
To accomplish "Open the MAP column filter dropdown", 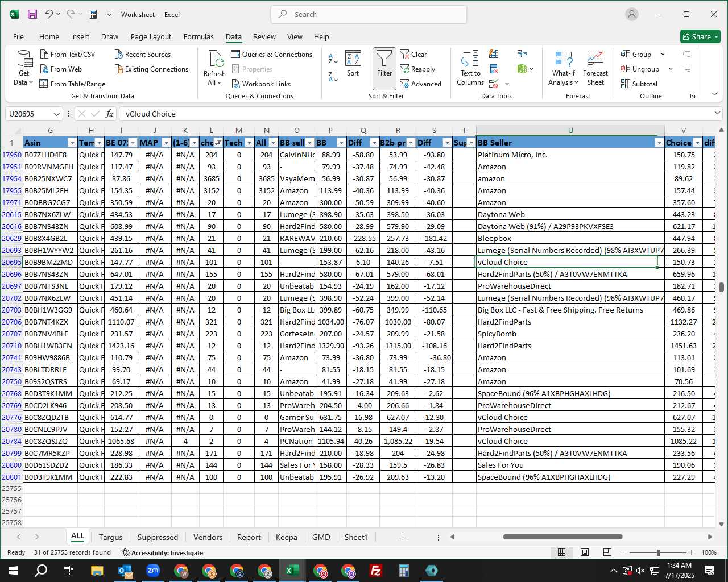I will pyautogui.click(x=166, y=143).
